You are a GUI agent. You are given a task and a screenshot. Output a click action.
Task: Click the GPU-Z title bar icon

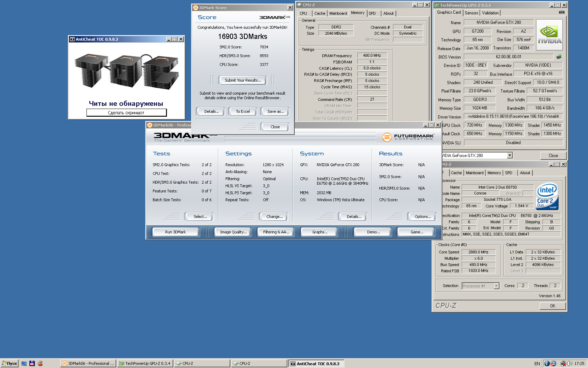437,5
